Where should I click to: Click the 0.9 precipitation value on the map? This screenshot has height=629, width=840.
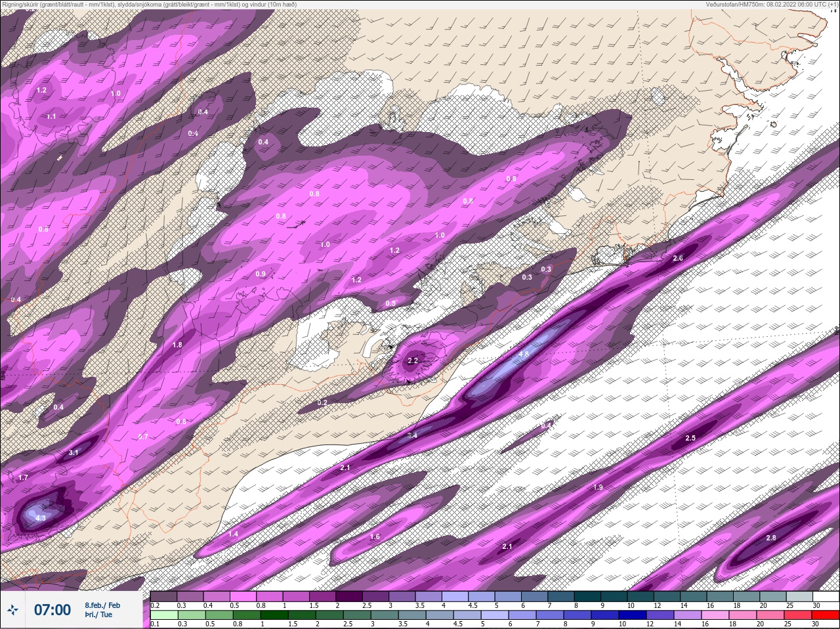pyautogui.click(x=261, y=274)
